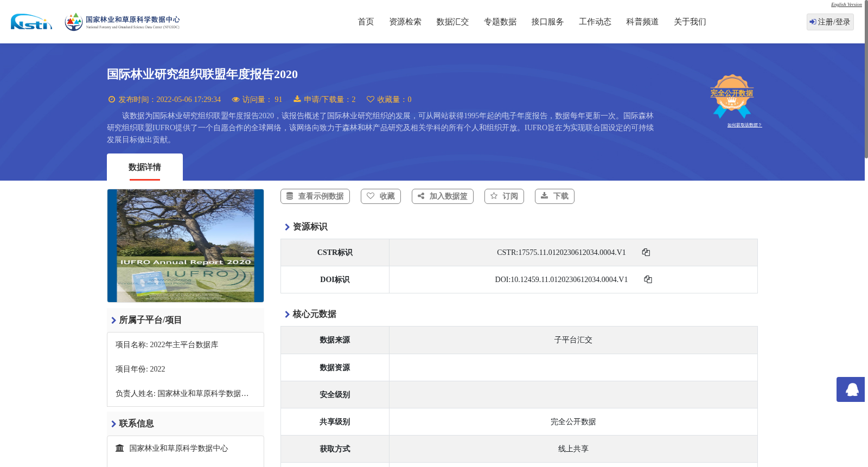The width and height of the screenshot is (868, 467).
Task: Click 项目年份: 2022
Action: point(141,369)
